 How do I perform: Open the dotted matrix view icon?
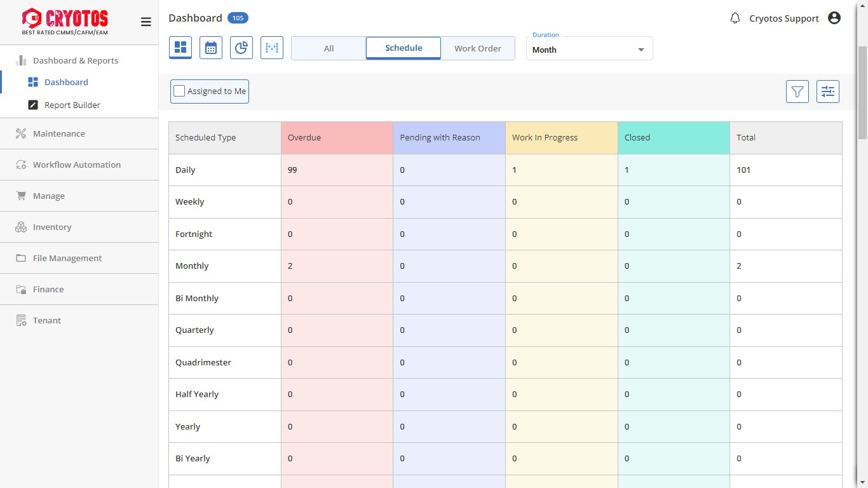pos(272,48)
